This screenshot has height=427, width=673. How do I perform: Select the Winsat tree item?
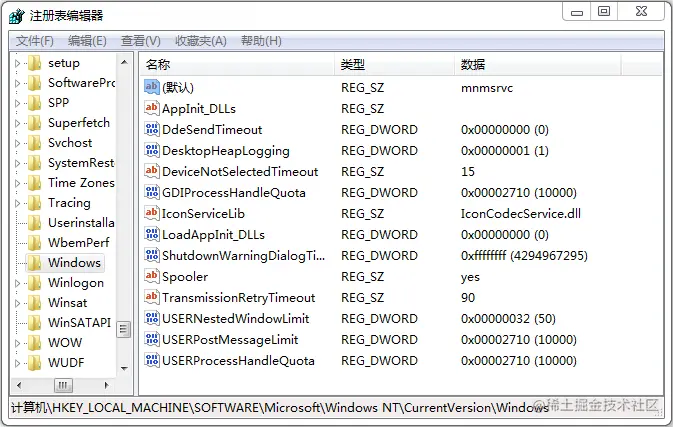click(67, 303)
